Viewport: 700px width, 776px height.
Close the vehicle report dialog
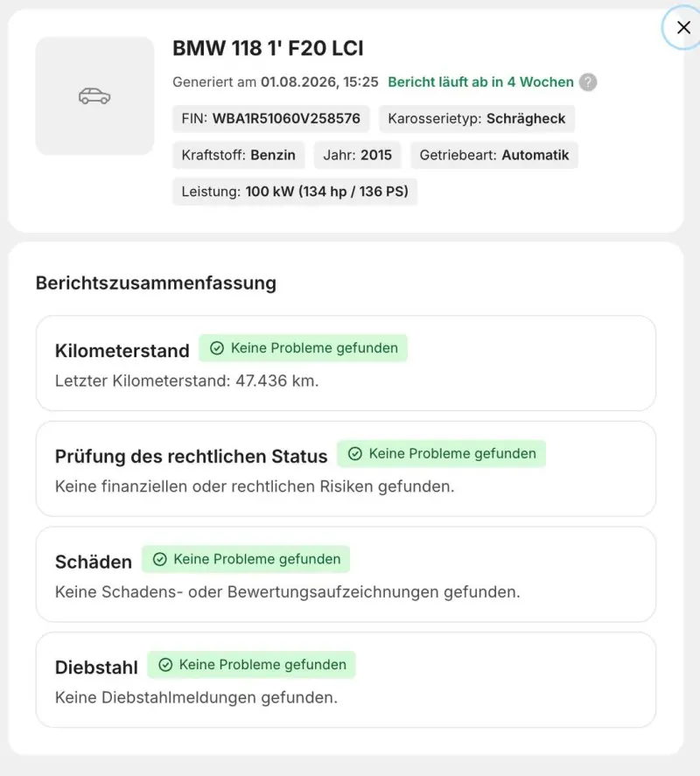(683, 27)
